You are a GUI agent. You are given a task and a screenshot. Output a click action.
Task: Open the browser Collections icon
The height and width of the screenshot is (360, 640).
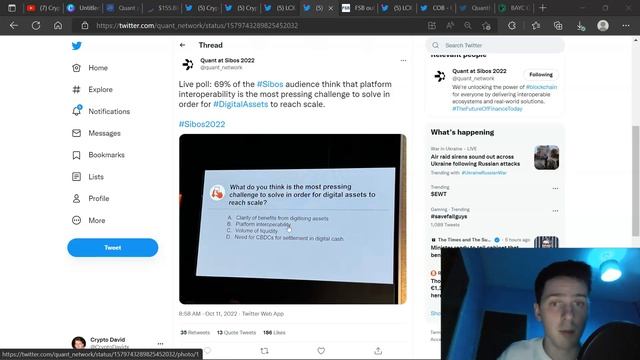click(558, 26)
